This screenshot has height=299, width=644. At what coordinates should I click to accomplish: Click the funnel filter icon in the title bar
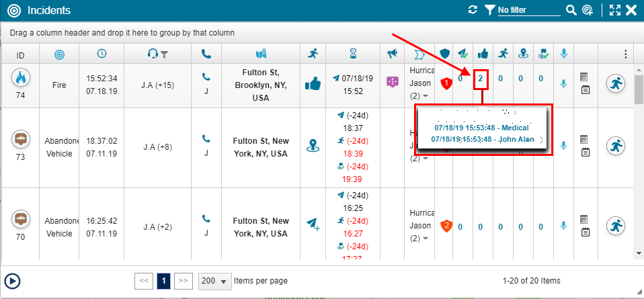tap(490, 10)
